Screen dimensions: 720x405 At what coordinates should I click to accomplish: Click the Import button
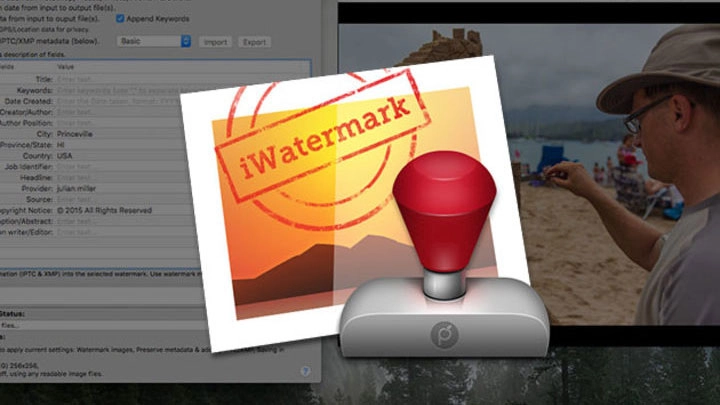tap(215, 42)
